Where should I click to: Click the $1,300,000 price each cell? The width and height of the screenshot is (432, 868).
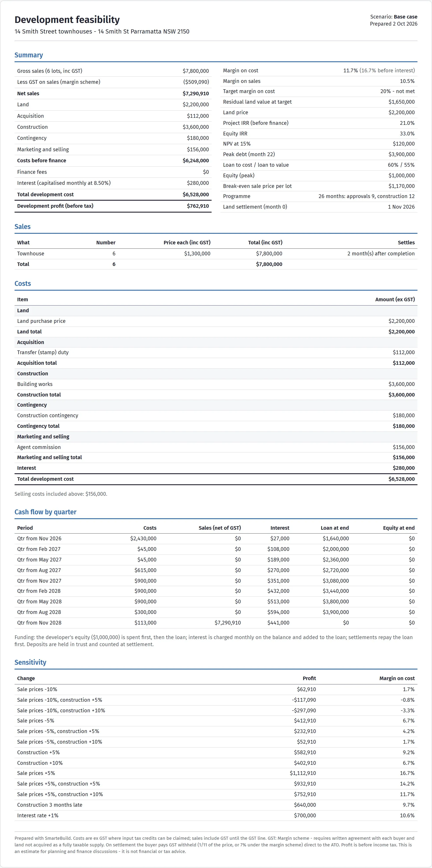coord(197,254)
